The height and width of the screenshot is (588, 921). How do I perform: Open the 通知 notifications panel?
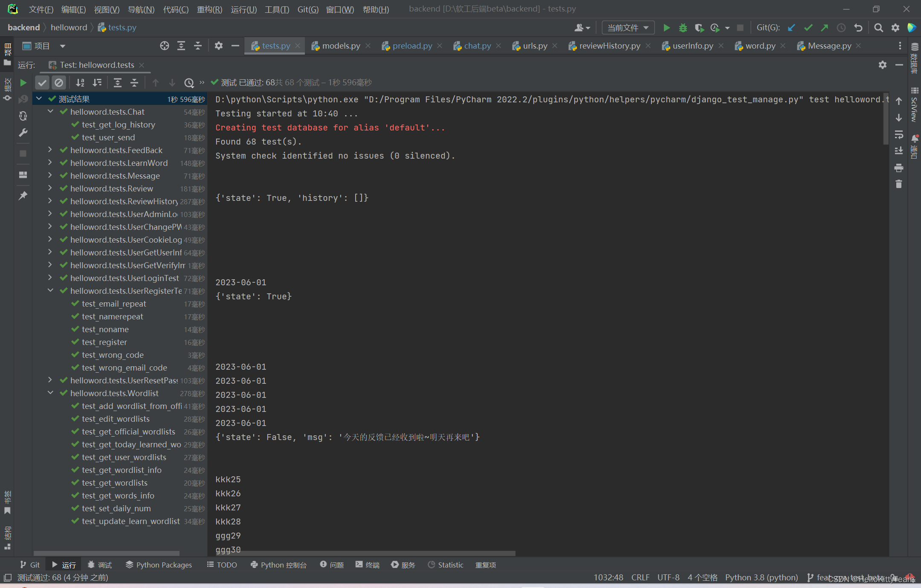pos(915,146)
